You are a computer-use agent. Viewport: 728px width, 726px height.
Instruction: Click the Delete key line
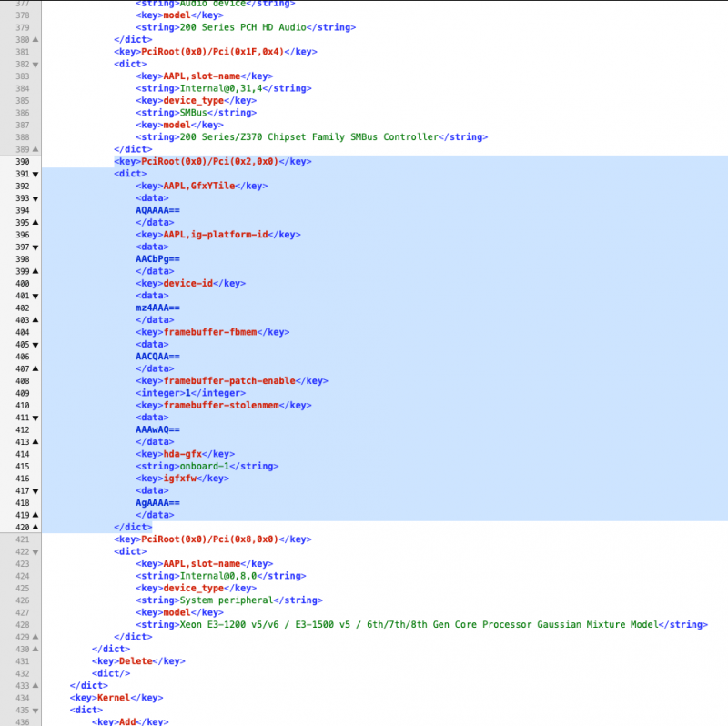click(138, 661)
